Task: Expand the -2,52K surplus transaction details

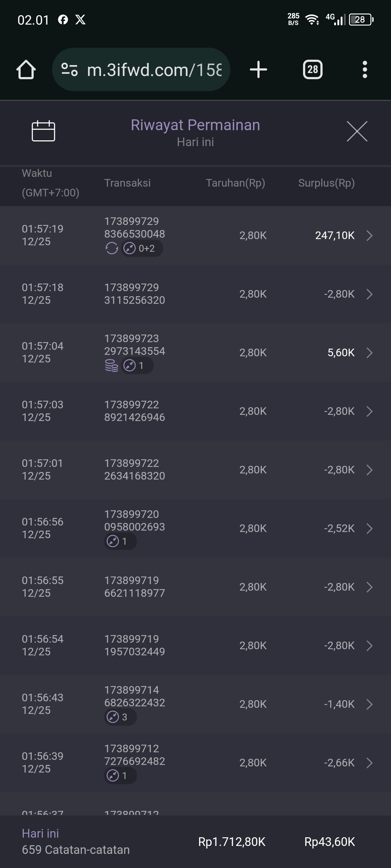Action: (369, 528)
